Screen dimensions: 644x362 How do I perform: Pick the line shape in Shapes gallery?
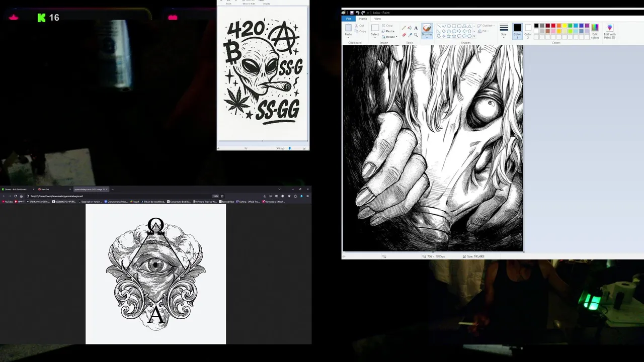(438, 26)
